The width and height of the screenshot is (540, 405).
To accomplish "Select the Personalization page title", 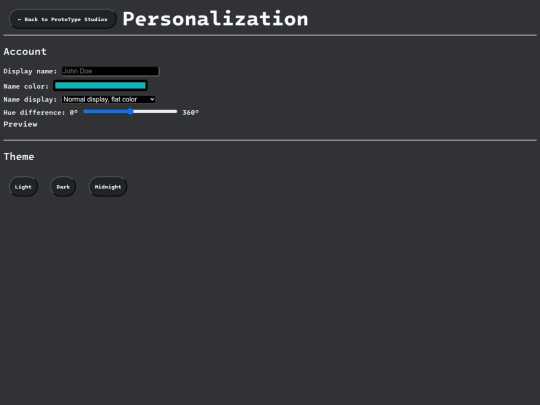I will click(x=215, y=19).
